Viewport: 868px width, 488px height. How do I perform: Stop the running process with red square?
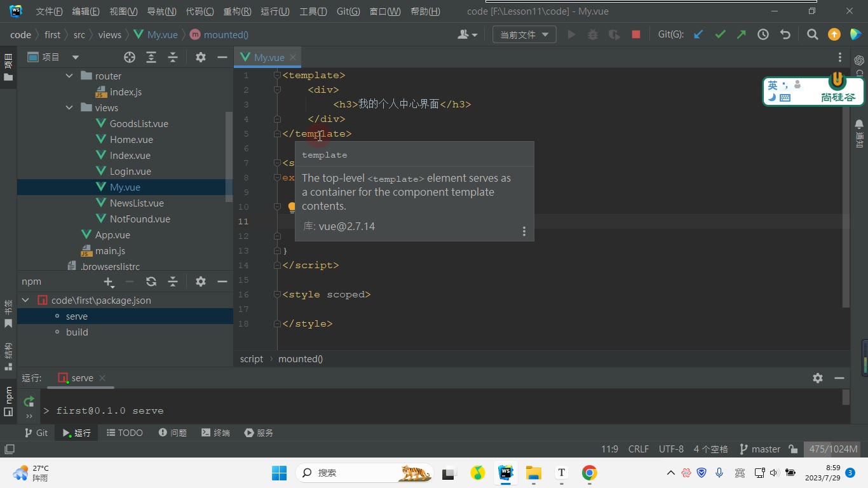(x=635, y=35)
